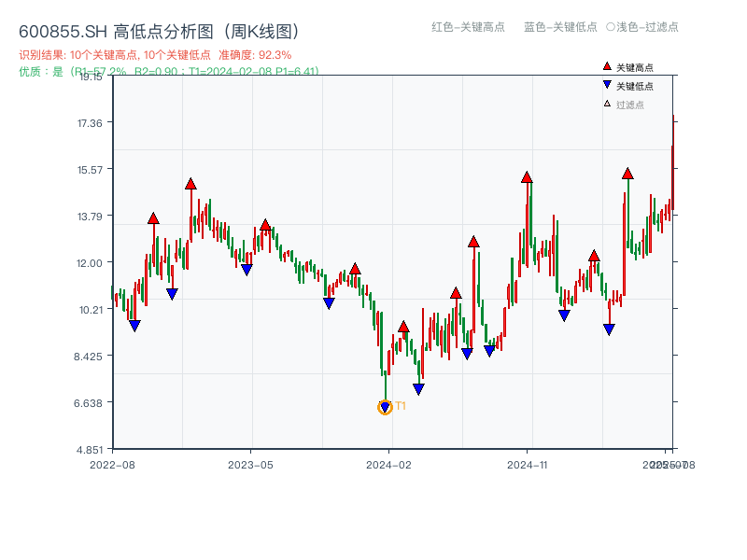Click the blue 关键低点 triangle in legend
747x560 pixels.
(607, 85)
